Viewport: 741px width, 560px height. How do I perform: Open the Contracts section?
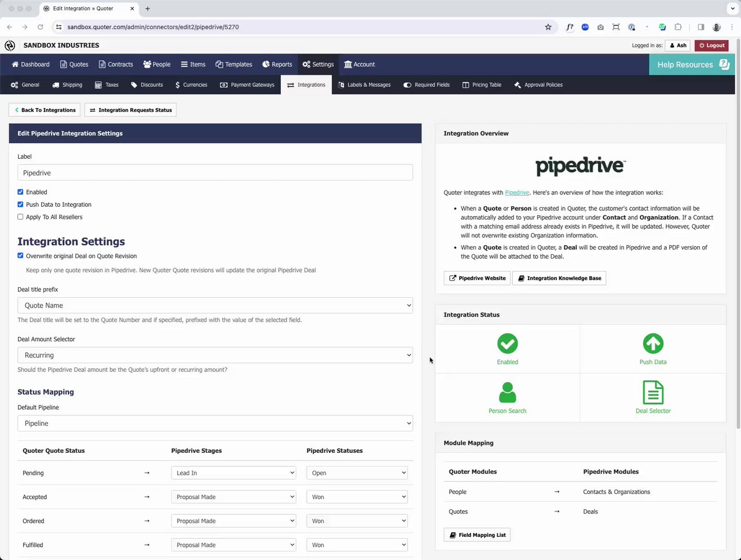coord(116,64)
